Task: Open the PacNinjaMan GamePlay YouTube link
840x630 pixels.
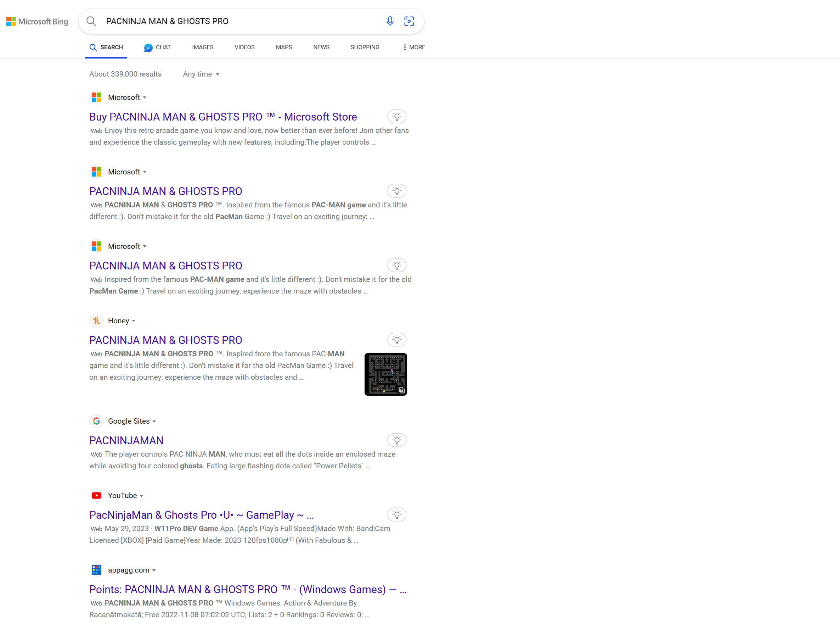Action: [201, 515]
